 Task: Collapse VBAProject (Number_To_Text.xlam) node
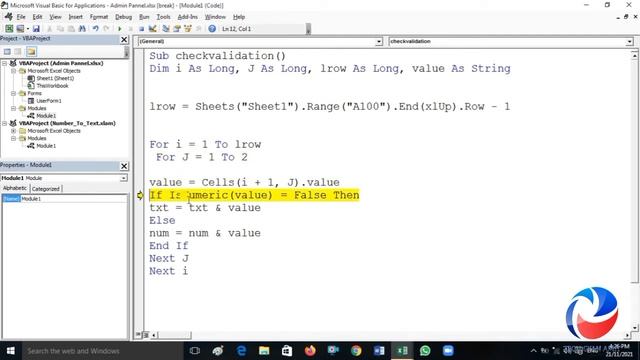click(4, 123)
